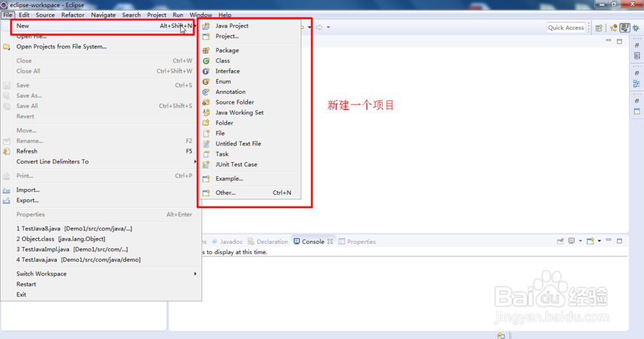This screenshot has height=339, width=644.
Task: Switch to the Javadoc tab
Action: [227, 242]
